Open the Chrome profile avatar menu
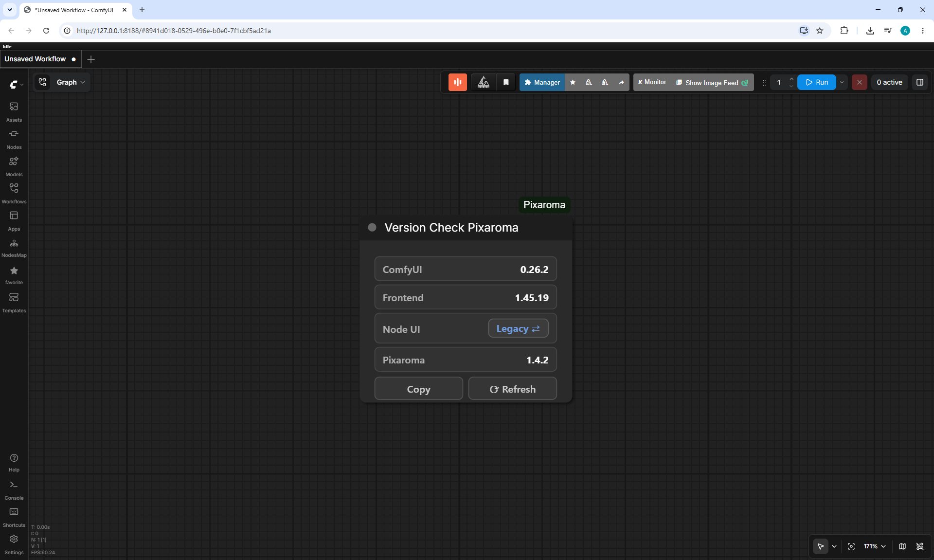Screen dimensions: 934x560 [x=905, y=31]
